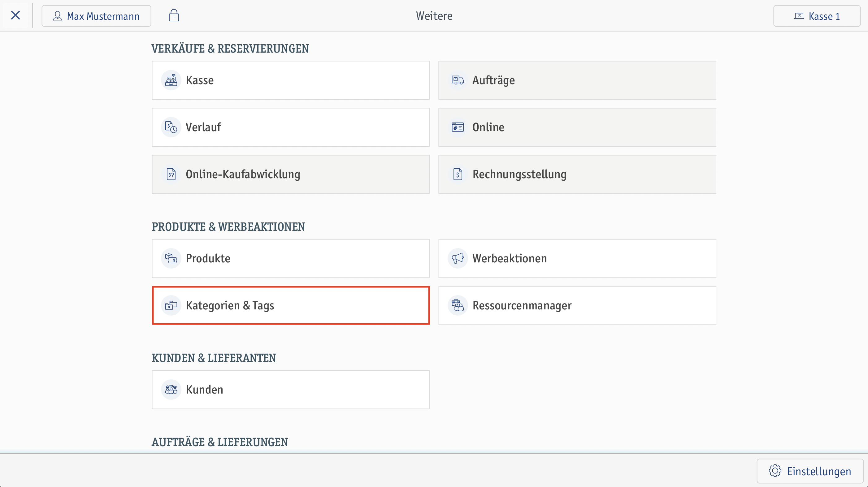Click the VERKÄUFE & RESERVIERUNGEN heading

tap(230, 49)
